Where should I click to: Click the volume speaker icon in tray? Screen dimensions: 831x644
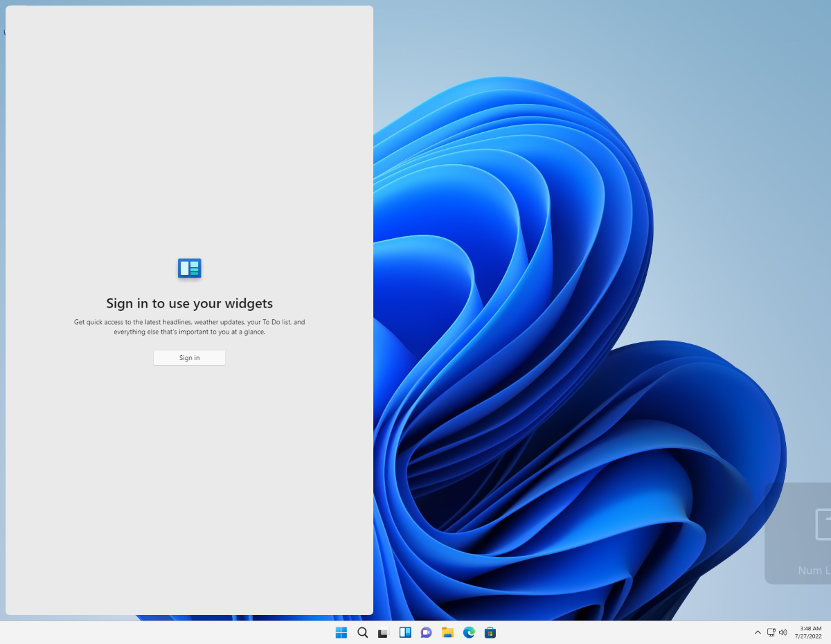(x=783, y=632)
